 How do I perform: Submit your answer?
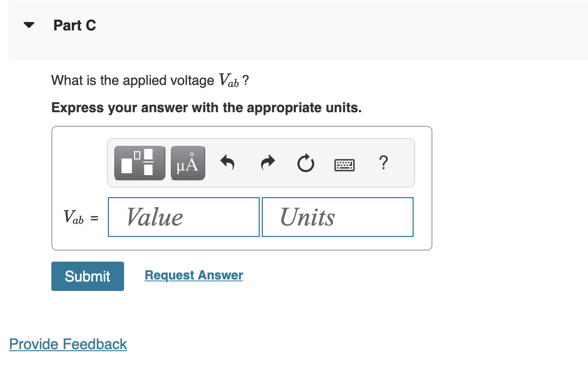tap(87, 276)
